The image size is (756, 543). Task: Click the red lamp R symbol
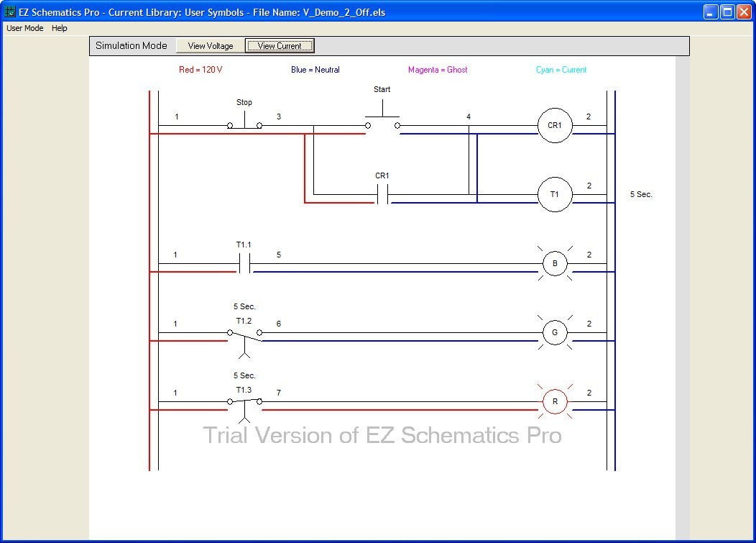554,401
